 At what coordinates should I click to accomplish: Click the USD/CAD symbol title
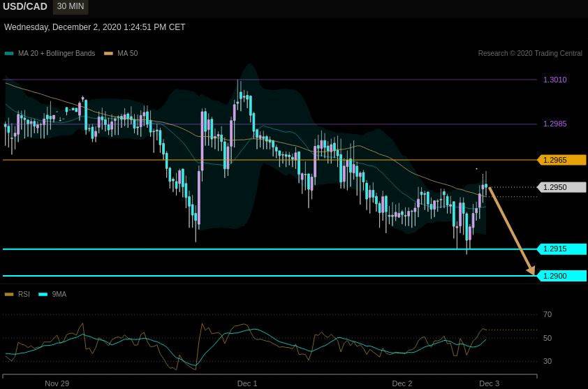pyautogui.click(x=25, y=6)
